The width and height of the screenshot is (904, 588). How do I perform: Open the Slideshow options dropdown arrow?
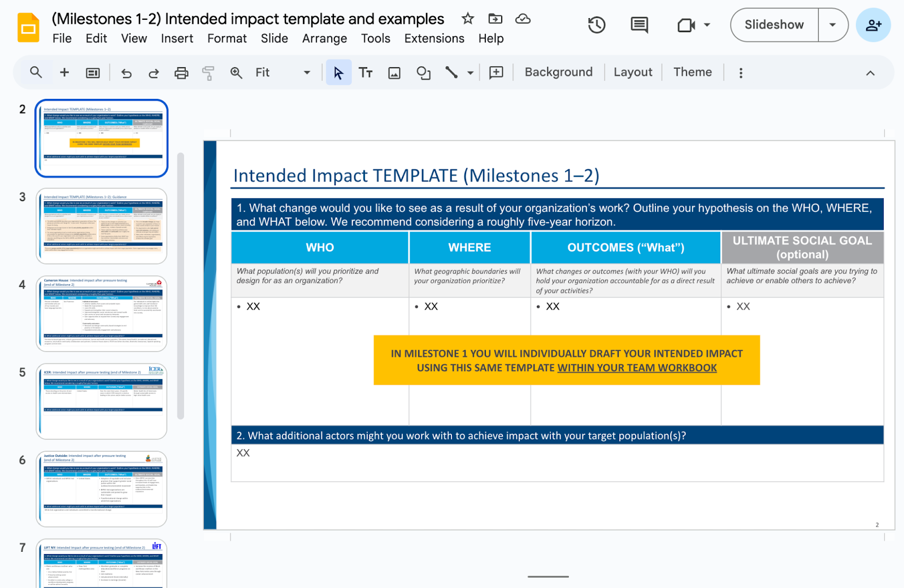coord(832,25)
